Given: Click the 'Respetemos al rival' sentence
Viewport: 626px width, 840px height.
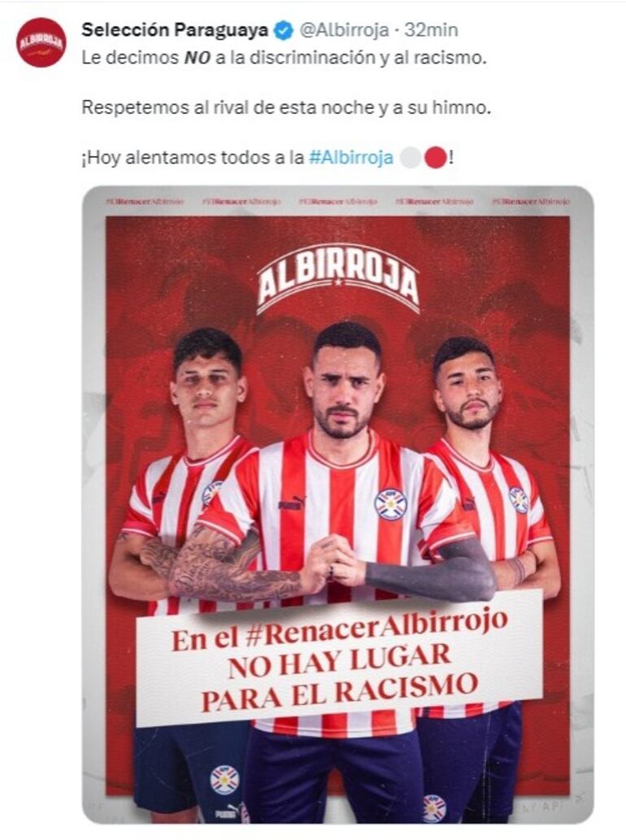Looking at the screenshot, I should pyautogui.click(x=286, y=107).
